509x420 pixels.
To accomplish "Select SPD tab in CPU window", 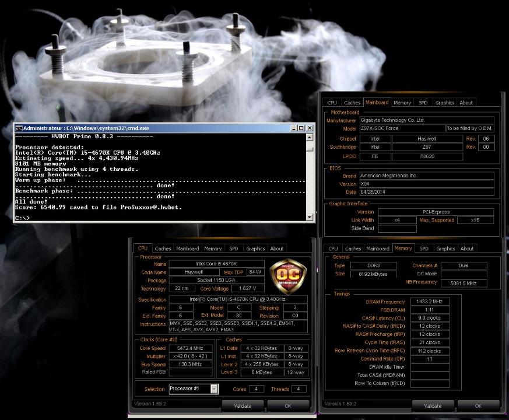I will click(x=233, y=249).
